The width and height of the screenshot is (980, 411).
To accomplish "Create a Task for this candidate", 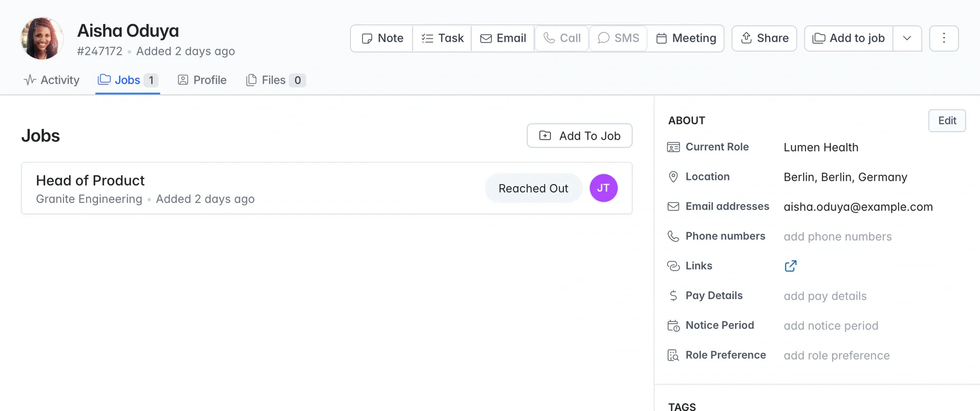I will click(442, 38).
